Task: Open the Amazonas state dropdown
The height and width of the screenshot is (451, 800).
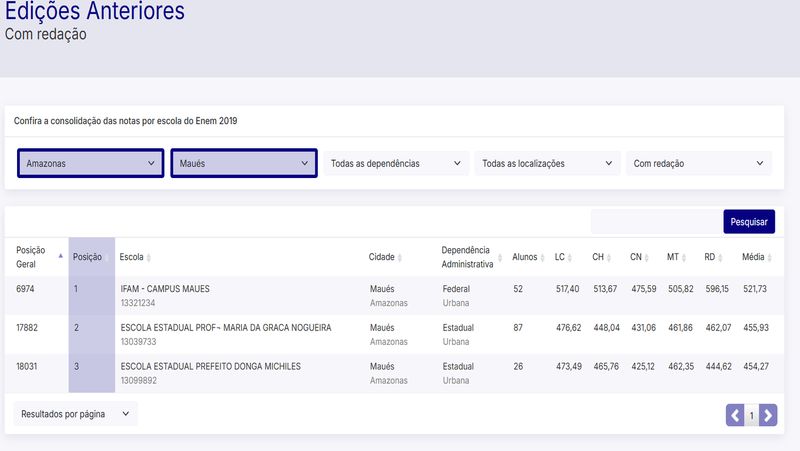Action: pos(91,163)
